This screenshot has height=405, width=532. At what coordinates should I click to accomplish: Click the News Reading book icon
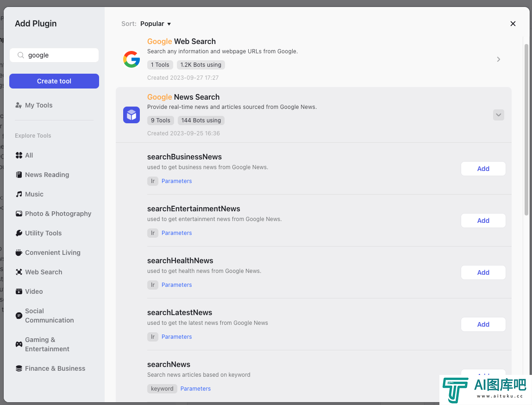click(19, 175)
